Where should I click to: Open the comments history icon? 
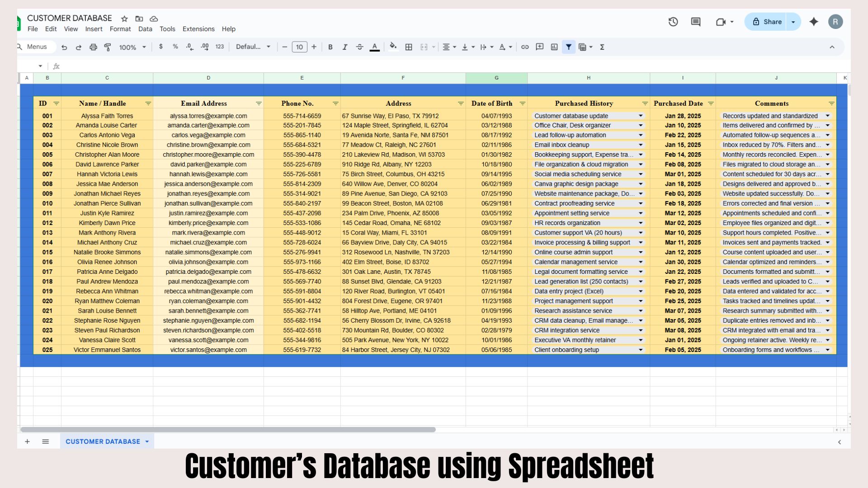coord(696,22)
